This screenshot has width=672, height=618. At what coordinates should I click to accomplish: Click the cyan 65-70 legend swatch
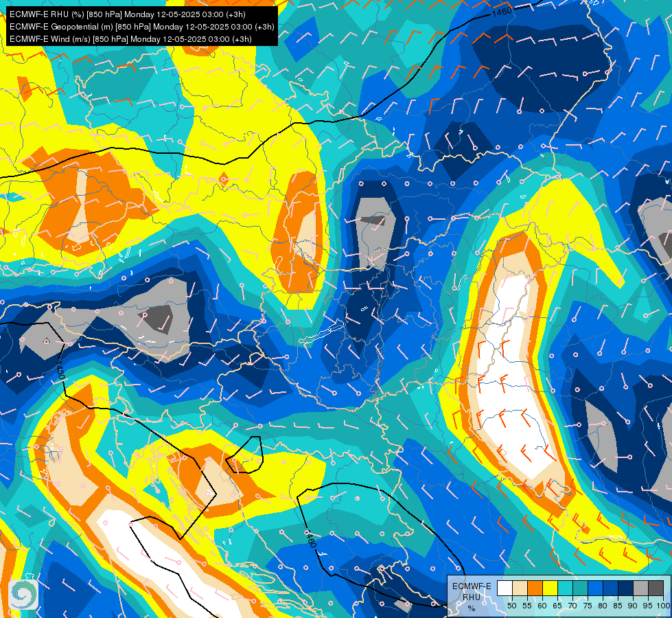[566, 588]
